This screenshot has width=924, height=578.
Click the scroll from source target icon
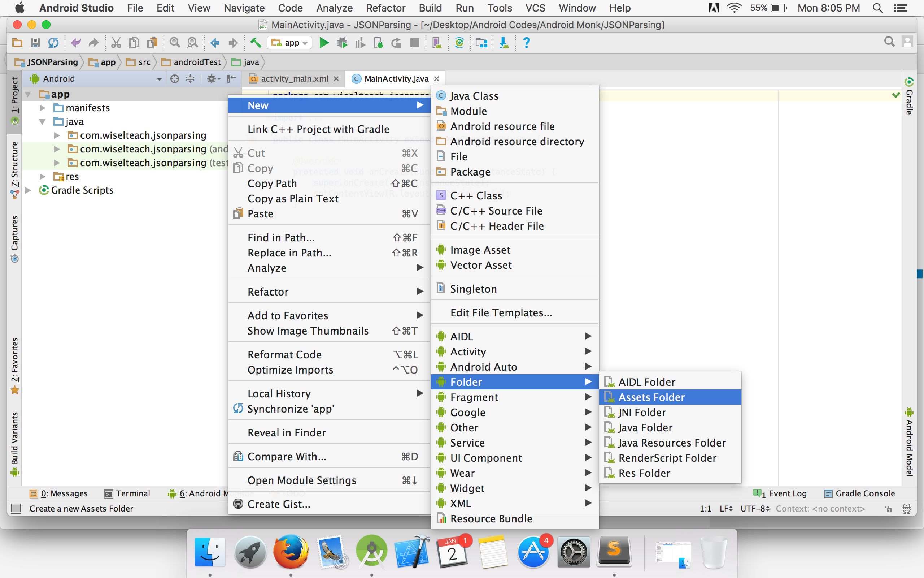pos(174,79)
